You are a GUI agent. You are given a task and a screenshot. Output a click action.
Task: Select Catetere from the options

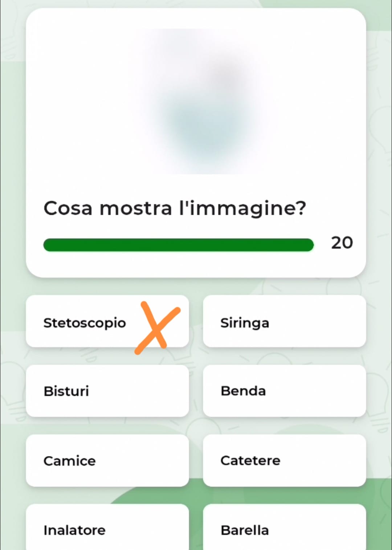click(285, 460)
